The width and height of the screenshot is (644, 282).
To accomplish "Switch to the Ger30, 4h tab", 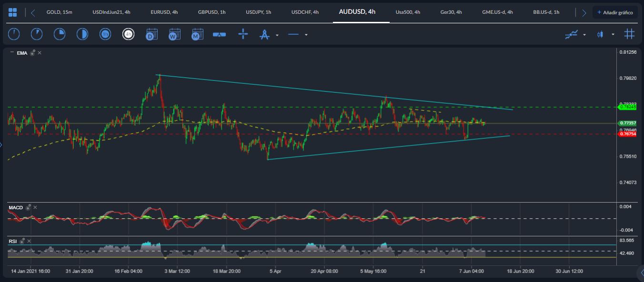I will pos(451,12).
